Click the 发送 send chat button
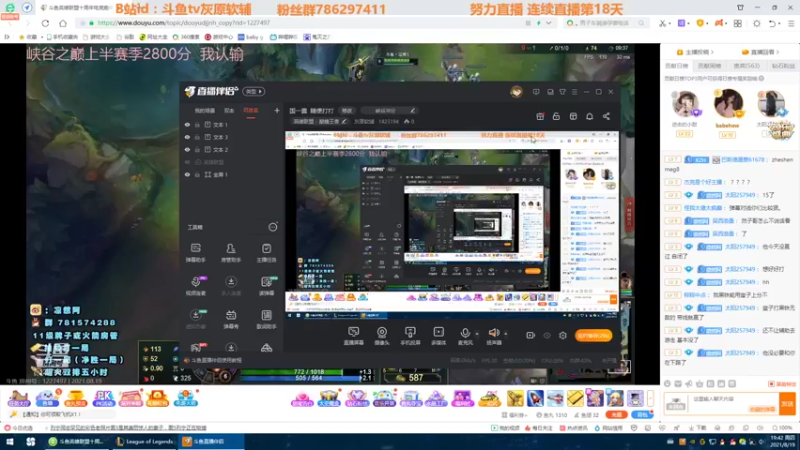800x450 pixels. point(787,403)
